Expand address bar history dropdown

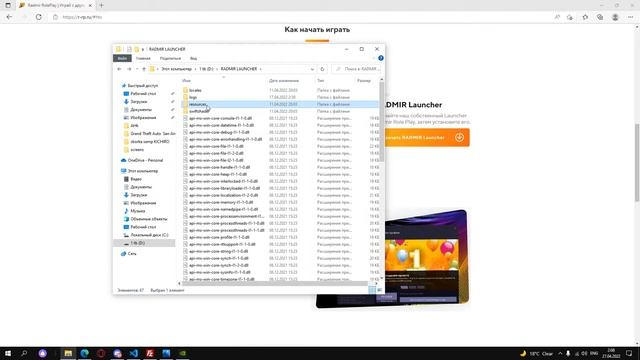click(x=312, y=69)
